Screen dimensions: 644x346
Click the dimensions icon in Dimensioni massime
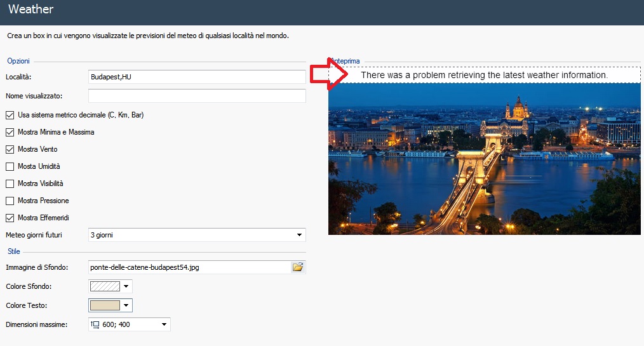pos(95,324)
